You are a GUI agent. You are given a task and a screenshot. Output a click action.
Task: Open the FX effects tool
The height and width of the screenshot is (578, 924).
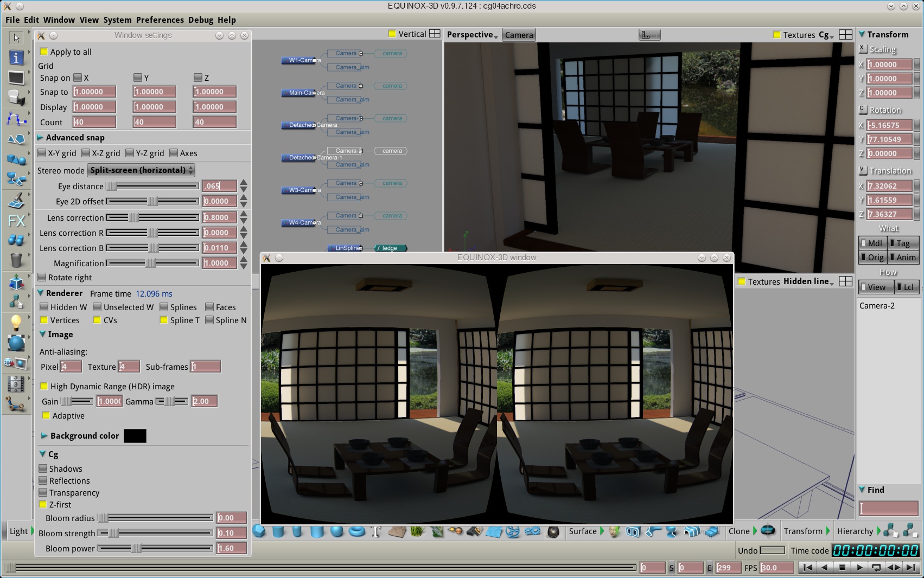16,221
